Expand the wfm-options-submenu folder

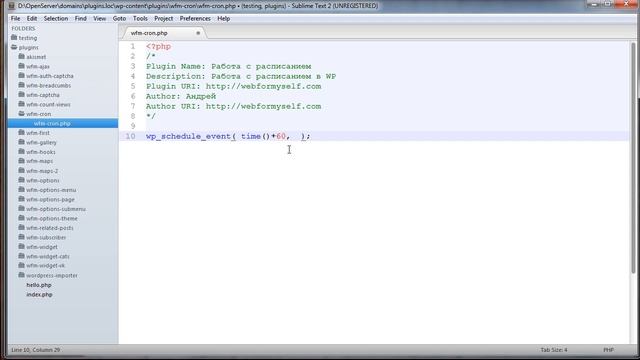[x=22, y=209]
